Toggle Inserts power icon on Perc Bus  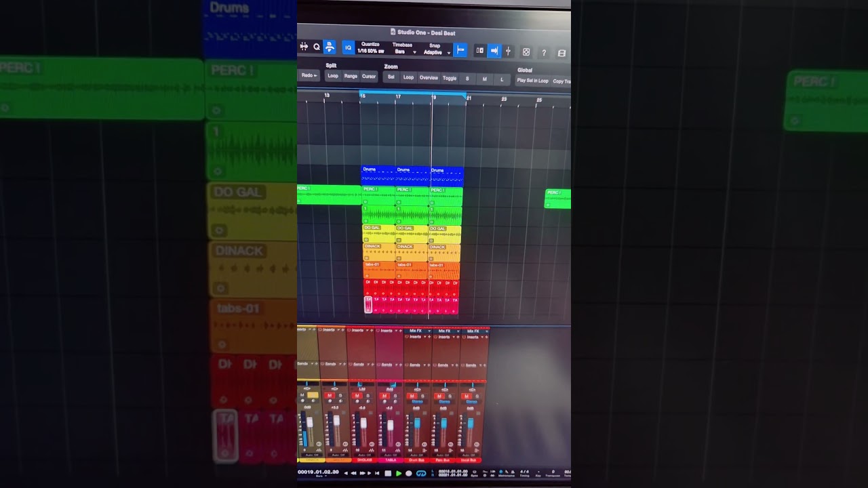(x=435, y=337)
